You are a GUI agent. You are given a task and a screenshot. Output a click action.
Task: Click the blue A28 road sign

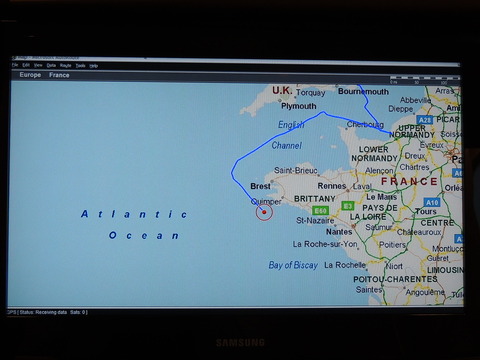425,120
